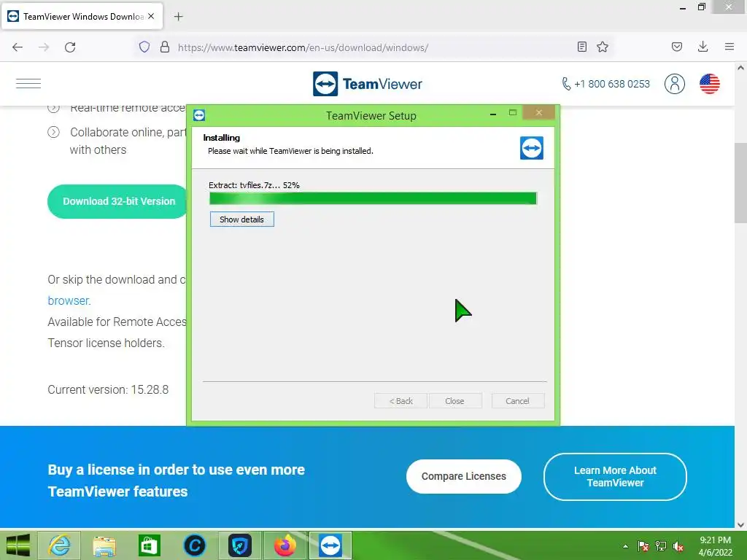
Task: Toggle reader view in address bar
Action: click(x=581, y=47)
